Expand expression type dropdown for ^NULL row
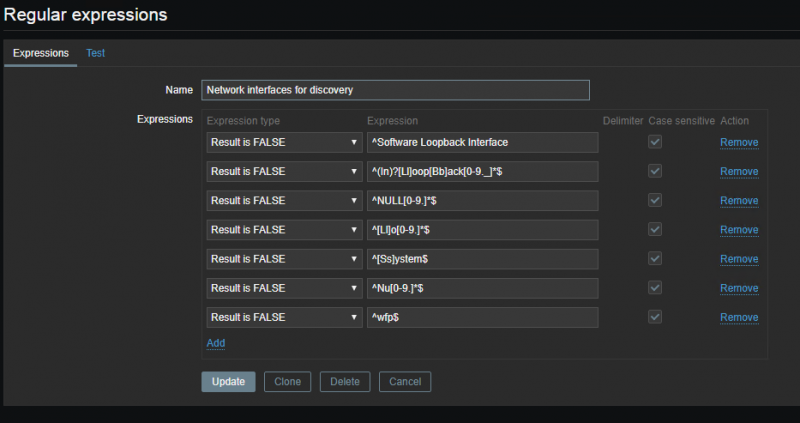800x423 pixels. click(x=284, y=200)
